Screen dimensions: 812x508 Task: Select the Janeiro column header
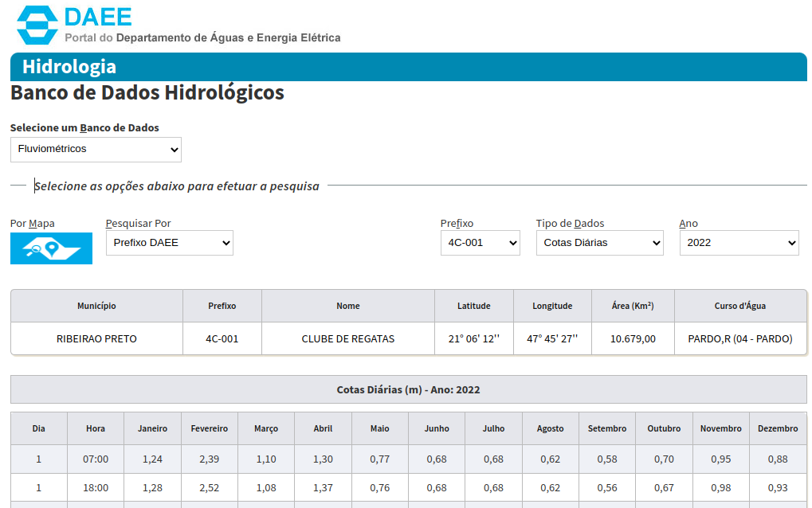152,428
